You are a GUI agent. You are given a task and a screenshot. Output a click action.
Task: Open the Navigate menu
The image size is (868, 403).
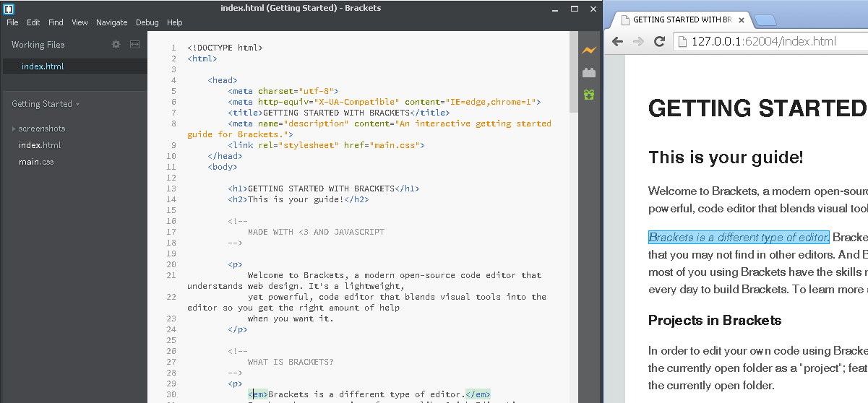pos(111,22)
